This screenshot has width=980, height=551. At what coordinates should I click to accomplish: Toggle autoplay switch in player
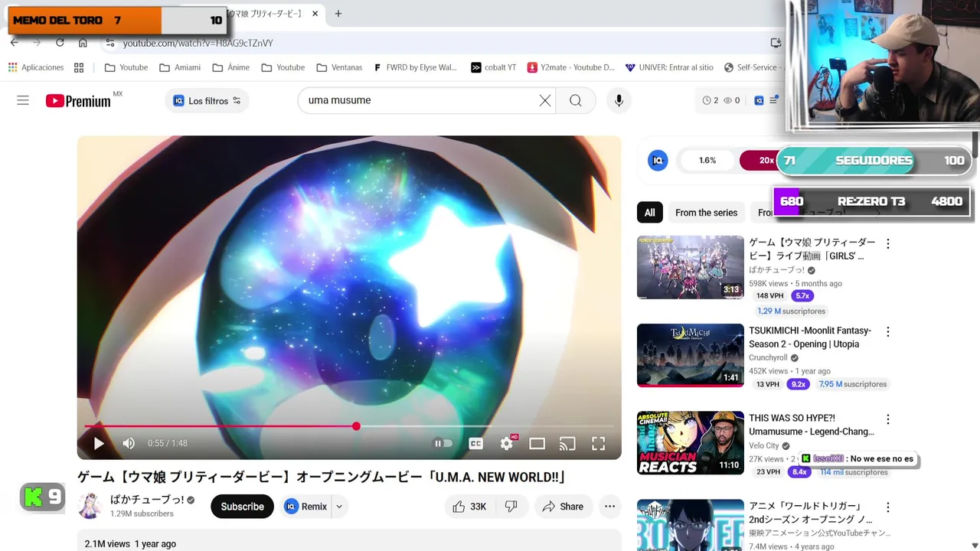pos(443,443)
